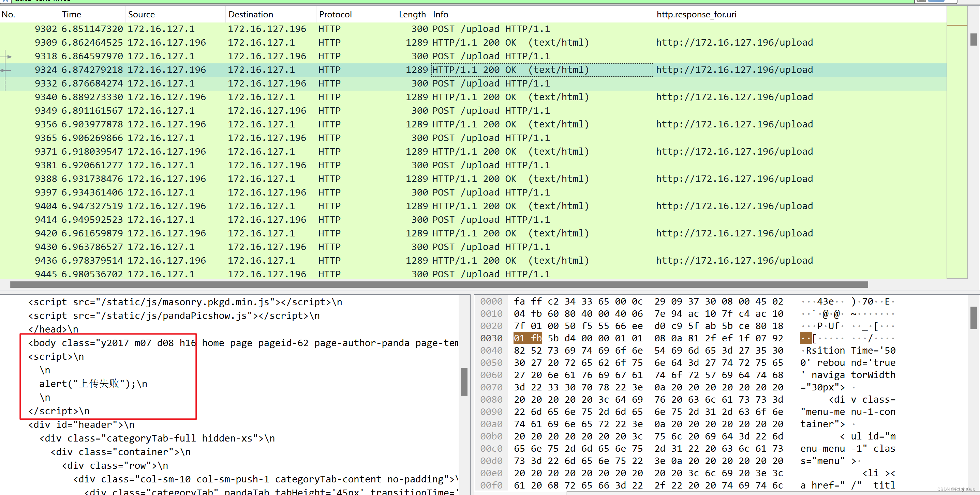Click the packet minimap beside the list
This screenshot has height=495, width=980.
(957, 142)
